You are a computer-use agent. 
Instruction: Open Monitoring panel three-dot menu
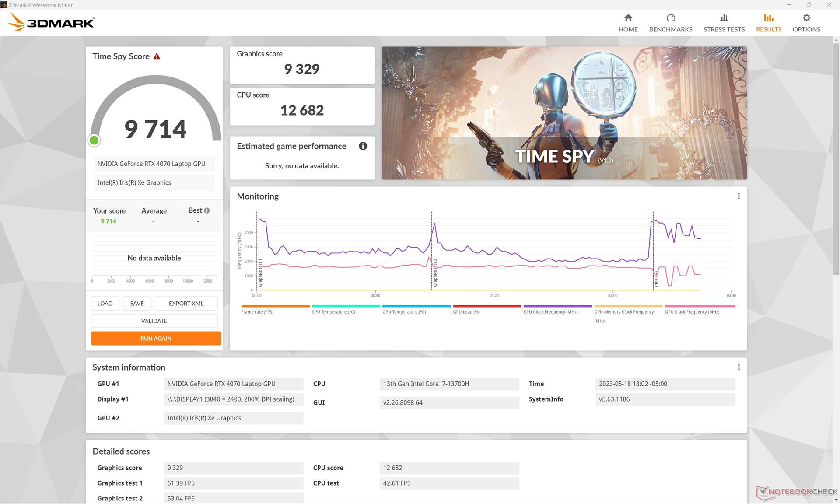pyautogui.click(x=738, y=196)
